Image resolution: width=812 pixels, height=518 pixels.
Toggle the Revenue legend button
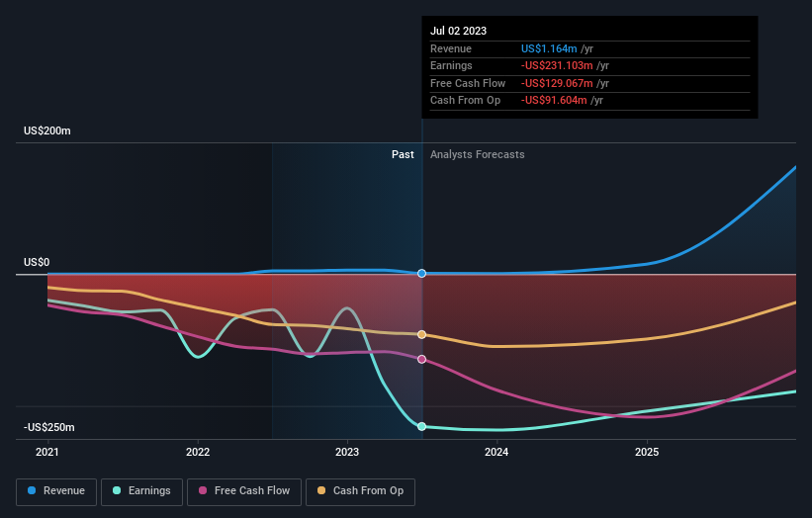(x=56, y=491)
